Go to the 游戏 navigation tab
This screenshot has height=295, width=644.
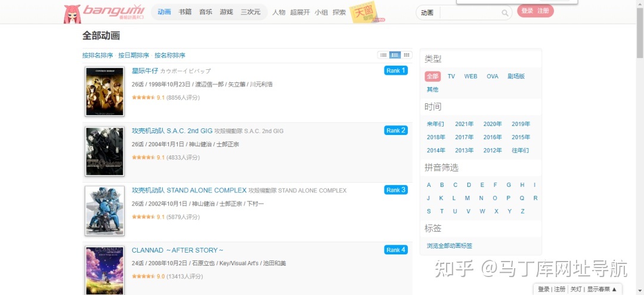coord(226,12)
